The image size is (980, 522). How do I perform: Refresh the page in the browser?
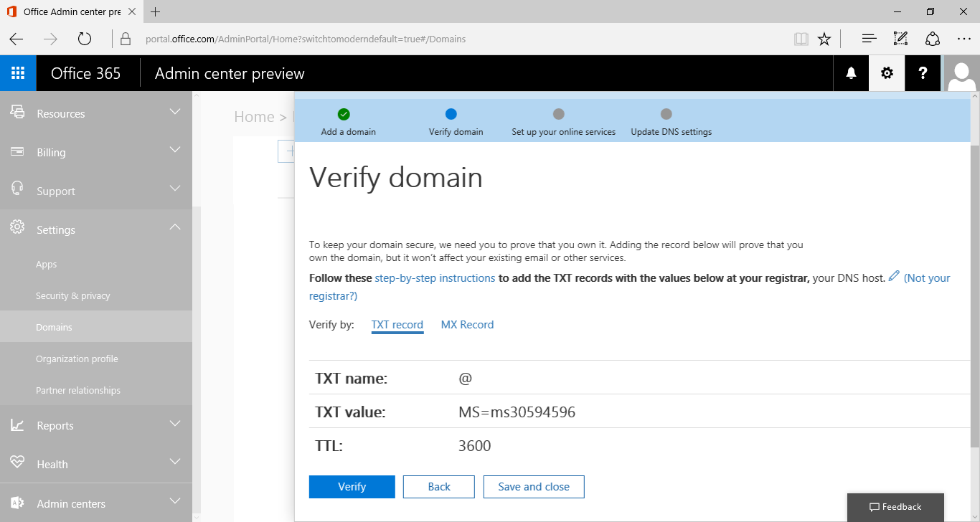click(x=85, y=39)
